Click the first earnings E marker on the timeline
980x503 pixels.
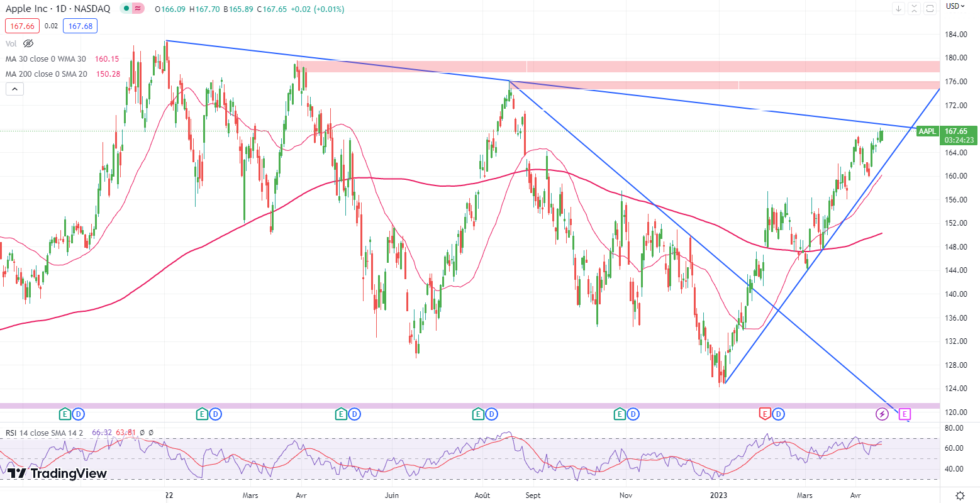[64, 414]
